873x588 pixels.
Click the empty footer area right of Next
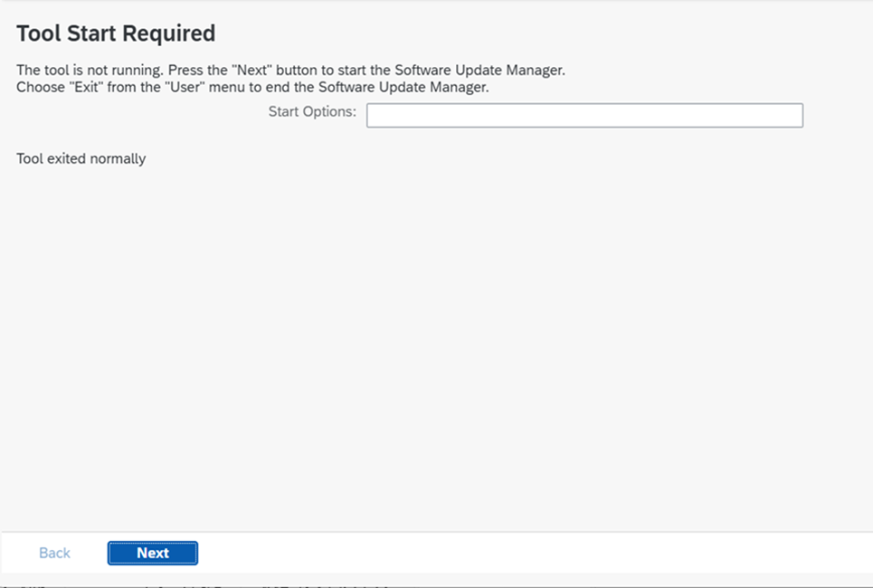tap(543, 553)
